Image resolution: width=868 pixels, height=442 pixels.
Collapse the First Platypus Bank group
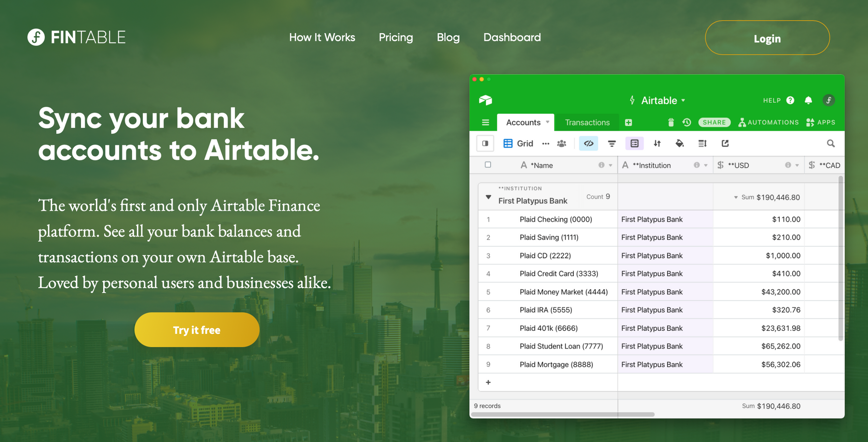488,197
